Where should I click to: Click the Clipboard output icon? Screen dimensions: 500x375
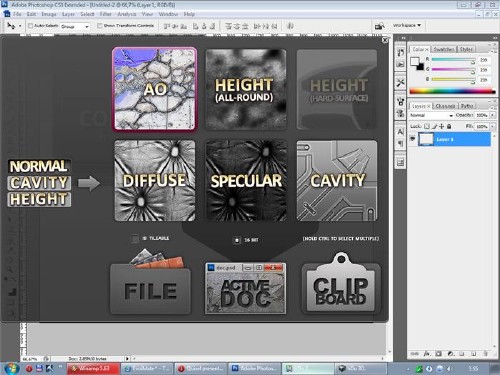point(341,284)
